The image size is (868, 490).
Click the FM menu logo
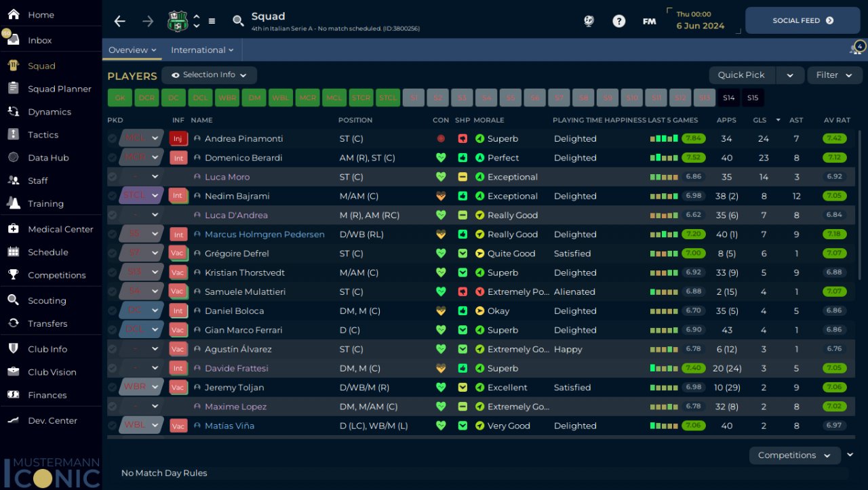pos(649,21)
